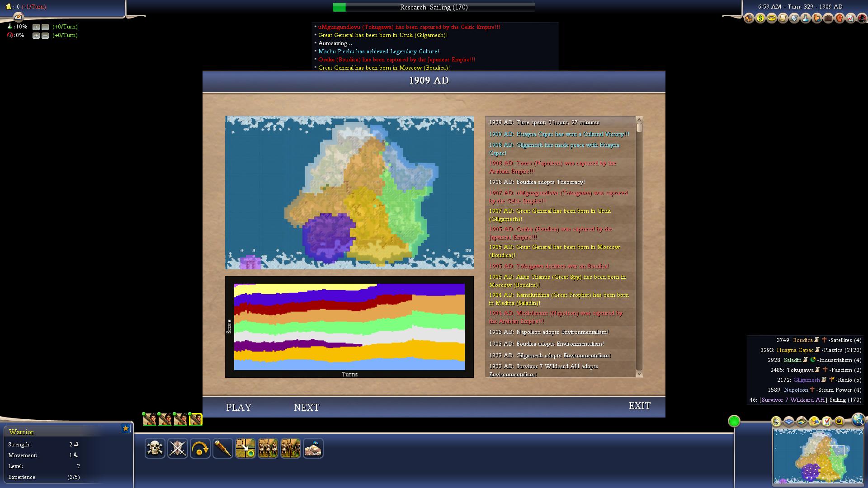This screenshot has width=868, height=488.
Task: Skip turn with curved arrow action
Action: point(200,448)
